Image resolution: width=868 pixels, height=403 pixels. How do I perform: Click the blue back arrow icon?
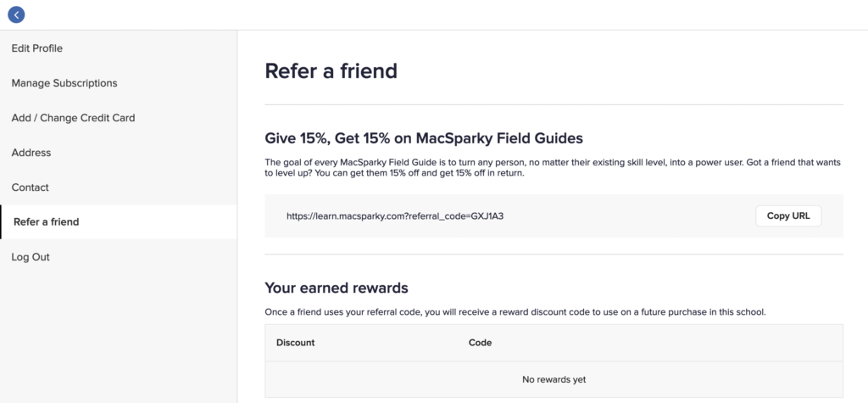point(16,15)
